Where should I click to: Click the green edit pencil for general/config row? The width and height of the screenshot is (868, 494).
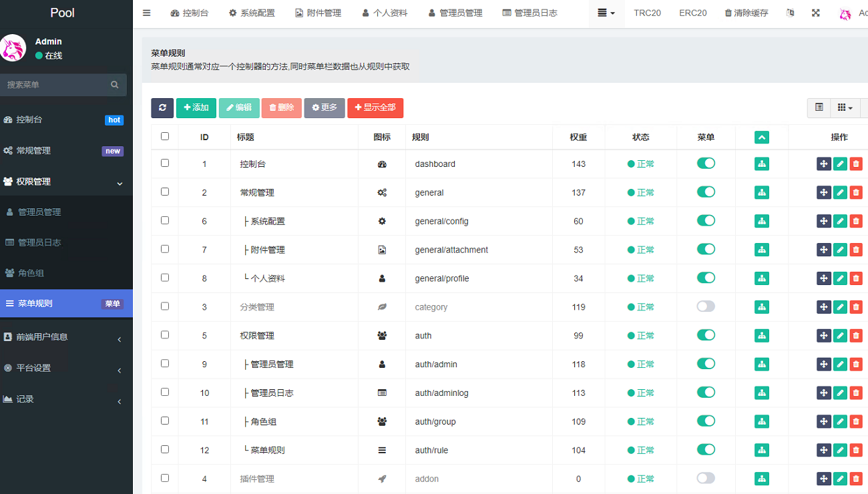click(840, 221)
